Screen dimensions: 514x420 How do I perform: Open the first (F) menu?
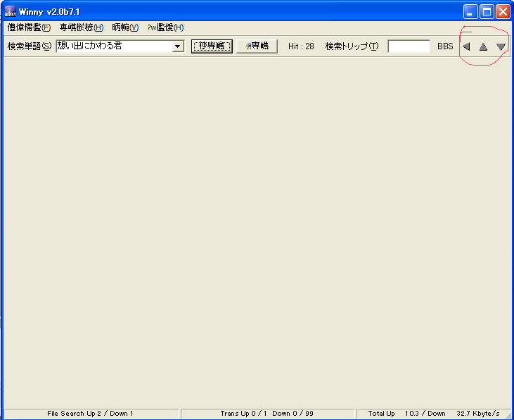click(29, 27)
